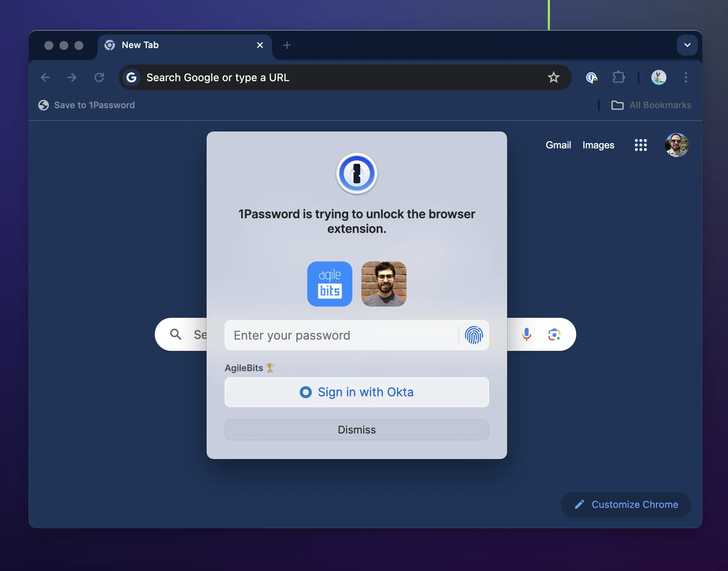Click the 1Password logo in the dialog
The image size is (728, 571).
[356, 174]
